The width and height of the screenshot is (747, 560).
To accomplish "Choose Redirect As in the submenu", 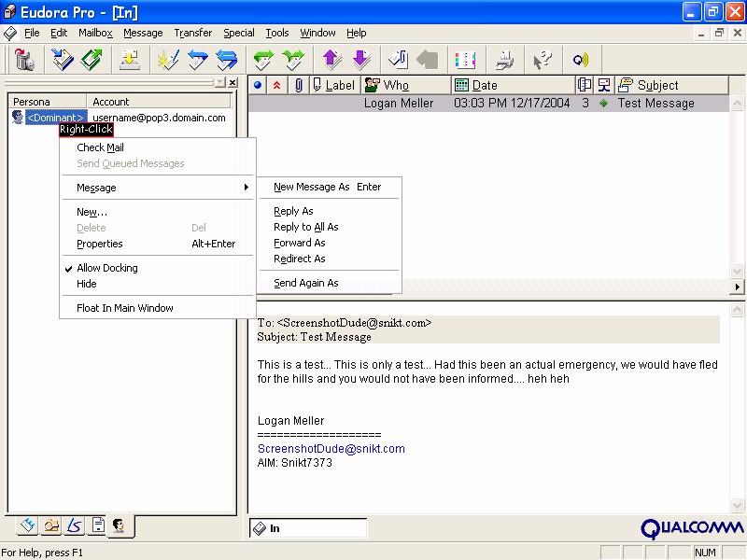I will click(x=329, y=259).
